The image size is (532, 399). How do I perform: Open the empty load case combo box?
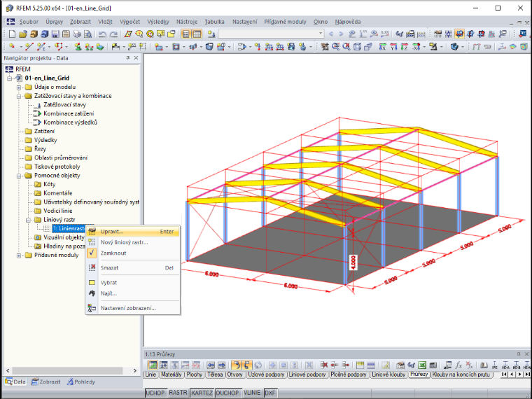(x=271, y=34)
